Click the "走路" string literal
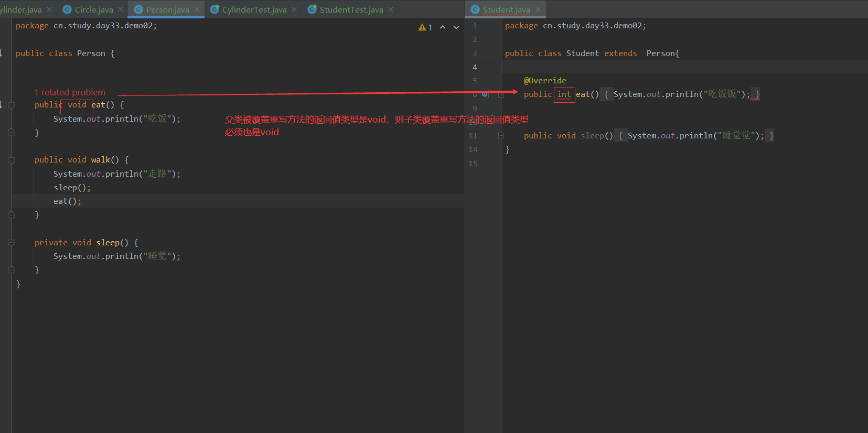Image resolution: width=868 pixels, height=433 pixels. [157, 174]
